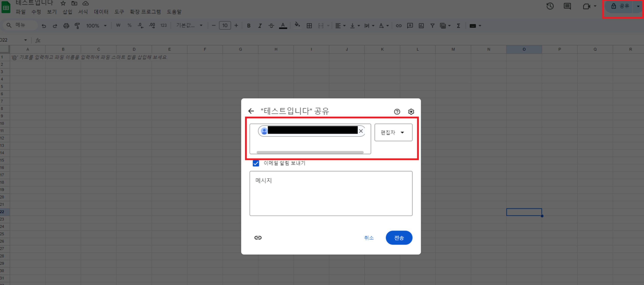Image resolution: width=644 pixels, height=285 pixels.
Task: Open the 도구 menu
Action: [119, 12]
